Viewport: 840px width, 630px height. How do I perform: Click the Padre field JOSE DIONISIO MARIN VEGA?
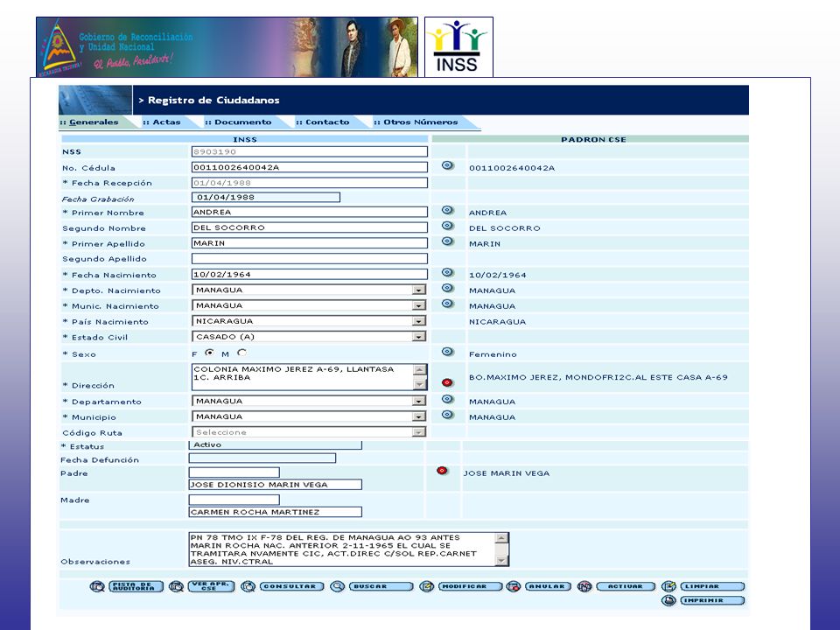coord(276,484)
